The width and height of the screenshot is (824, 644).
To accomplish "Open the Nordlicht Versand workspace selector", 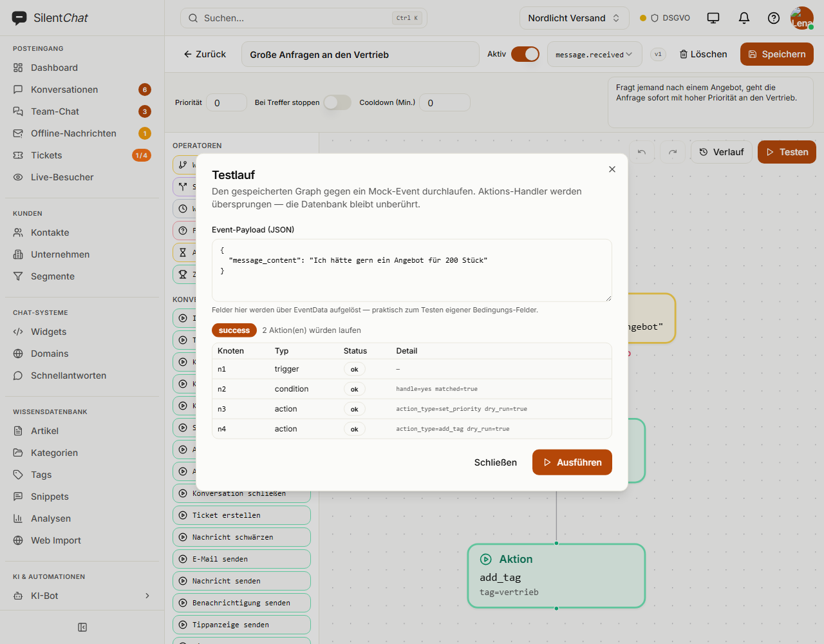I will (574, 18).
